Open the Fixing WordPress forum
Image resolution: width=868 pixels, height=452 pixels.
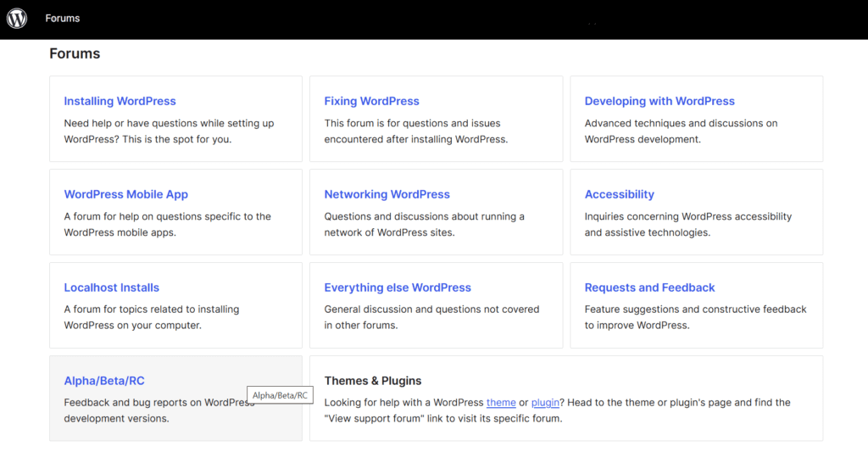[371, 101]
